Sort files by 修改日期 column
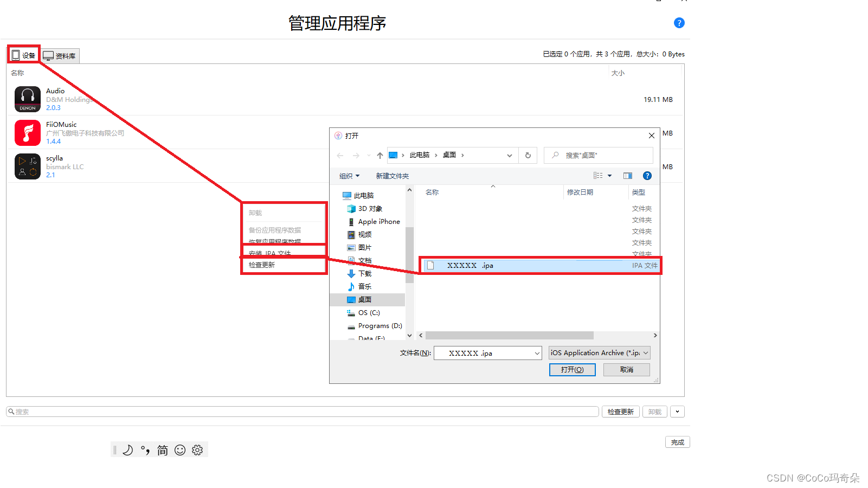This screenshot has height=488, width=868. 580,192
